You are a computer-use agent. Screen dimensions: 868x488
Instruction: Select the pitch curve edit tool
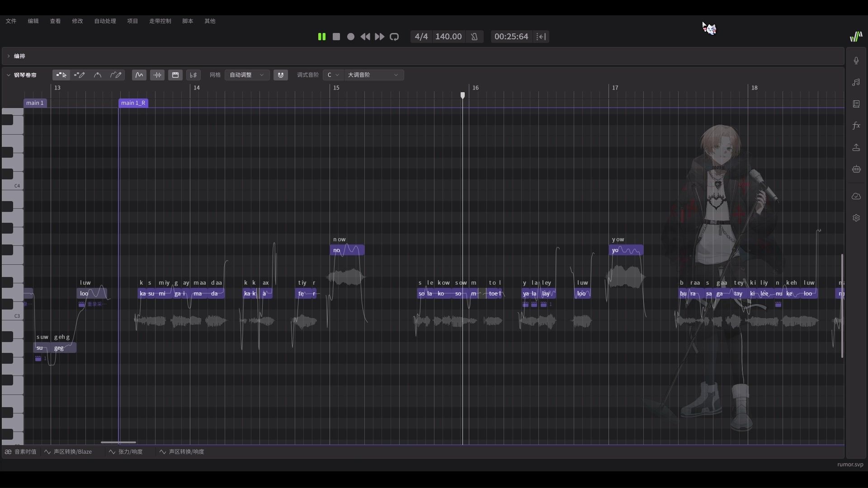pos(98,75)
